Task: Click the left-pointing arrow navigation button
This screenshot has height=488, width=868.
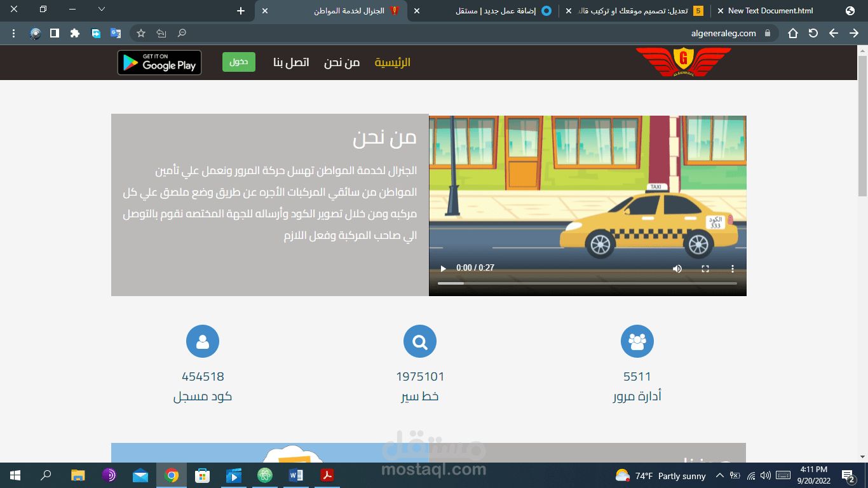Action: (x=834, y=33)
